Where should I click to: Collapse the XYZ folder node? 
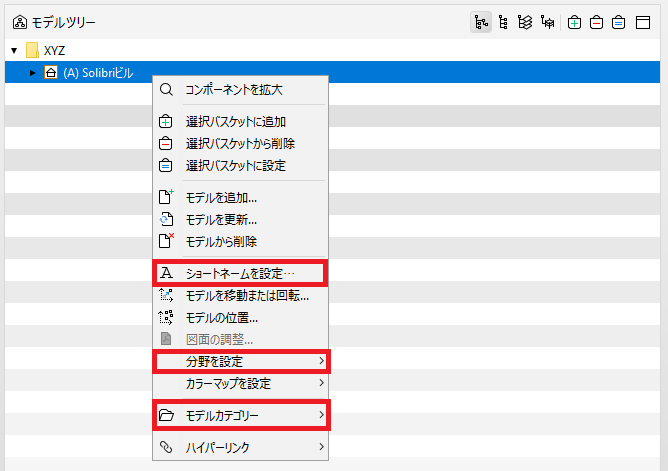click(x=14, y=51)
